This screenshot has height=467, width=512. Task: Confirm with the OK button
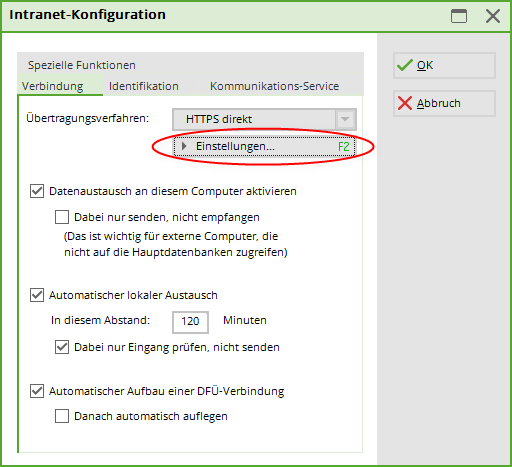444,65
